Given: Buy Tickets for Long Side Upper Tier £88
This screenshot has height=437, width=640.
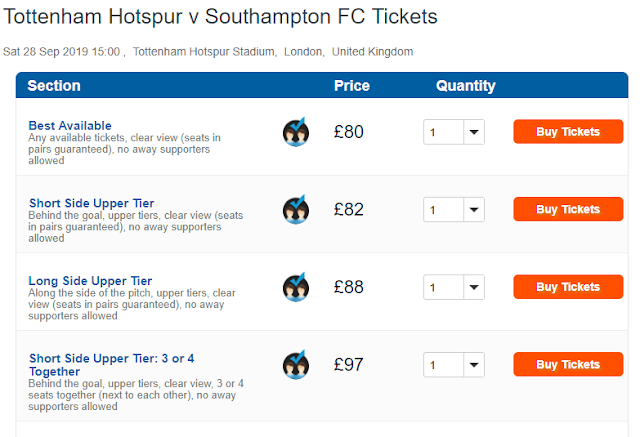Looking at the screenshot, I should 567,287.
